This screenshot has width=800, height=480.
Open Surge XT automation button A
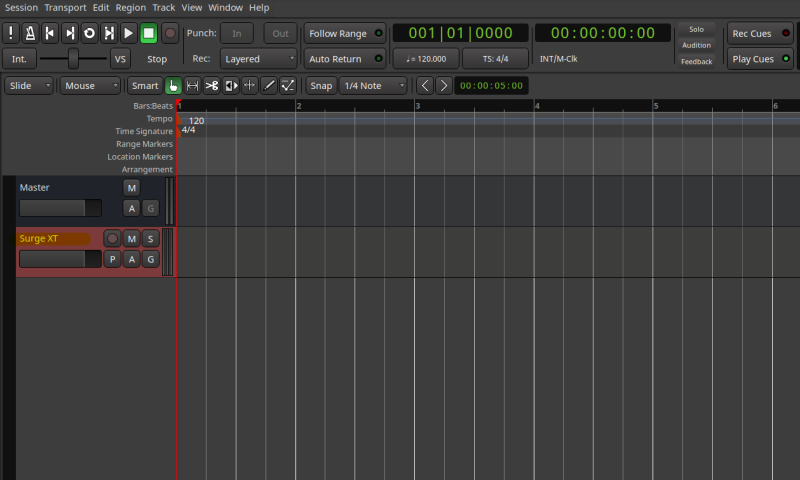(x=132, y=259)
